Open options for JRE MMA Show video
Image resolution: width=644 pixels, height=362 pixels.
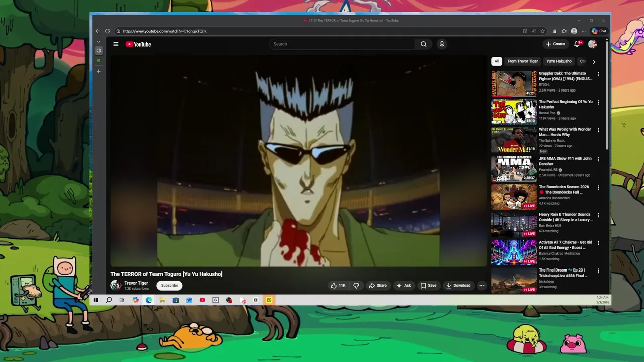point(598,159)
